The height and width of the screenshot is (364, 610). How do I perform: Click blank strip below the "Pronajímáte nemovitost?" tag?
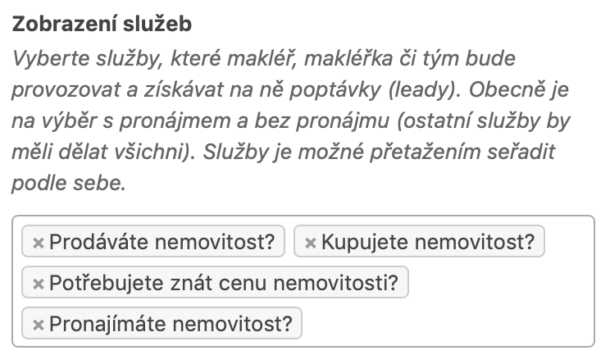click(x=303, y=344)
